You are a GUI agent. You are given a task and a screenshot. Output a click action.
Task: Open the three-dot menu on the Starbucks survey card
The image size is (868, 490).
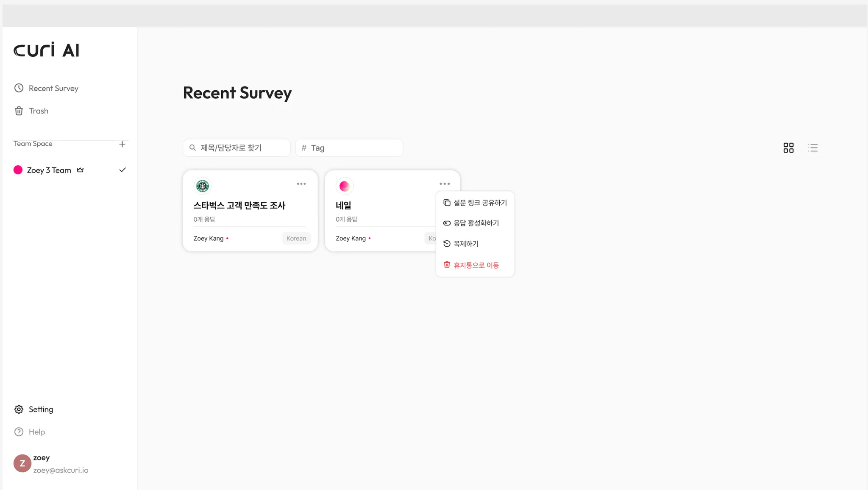(x=301, y=184)
